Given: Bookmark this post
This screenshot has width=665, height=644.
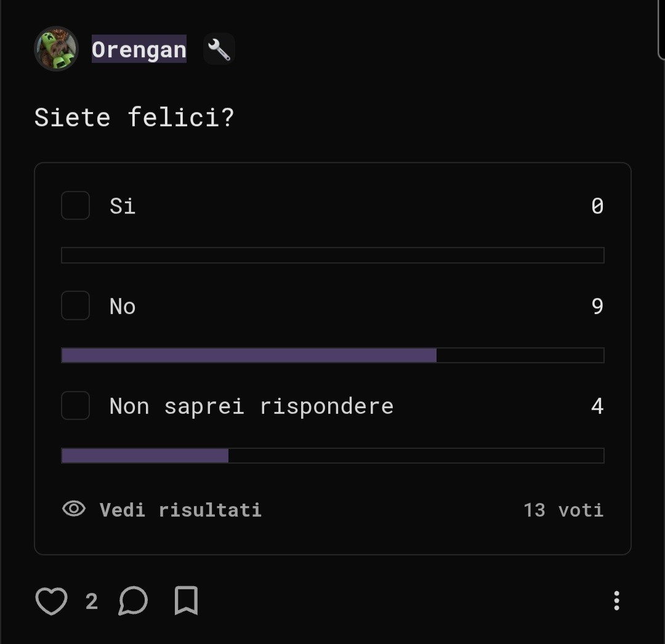Looking at the screenshot, I should pyautogui.click(x=186, y=601).
